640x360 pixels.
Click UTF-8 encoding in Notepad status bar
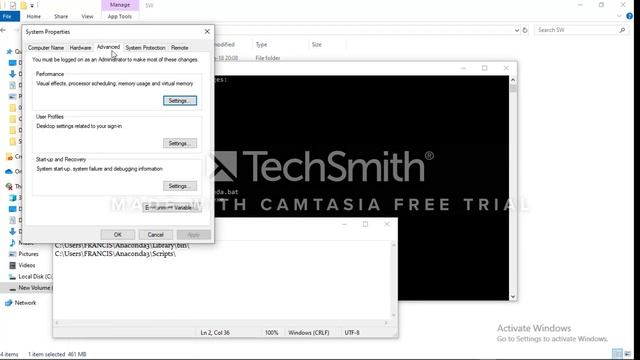click(x=352, y=333)
